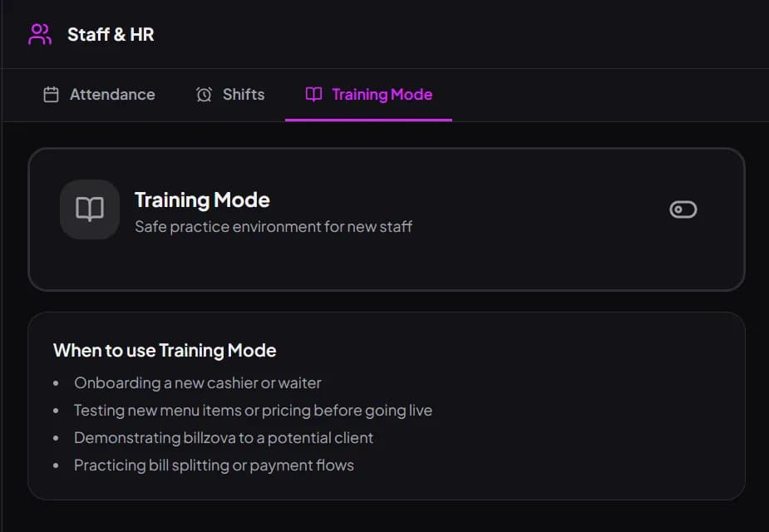This screenshot has height=532, width=769.
Task: Switch to the Shifts tab
Action: click(230, 94)
